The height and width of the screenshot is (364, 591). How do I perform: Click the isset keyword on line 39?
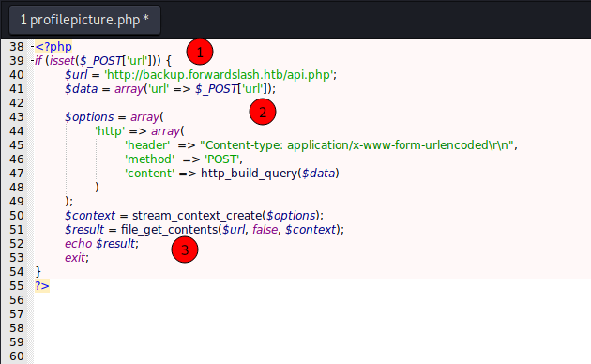pos(62,61)
